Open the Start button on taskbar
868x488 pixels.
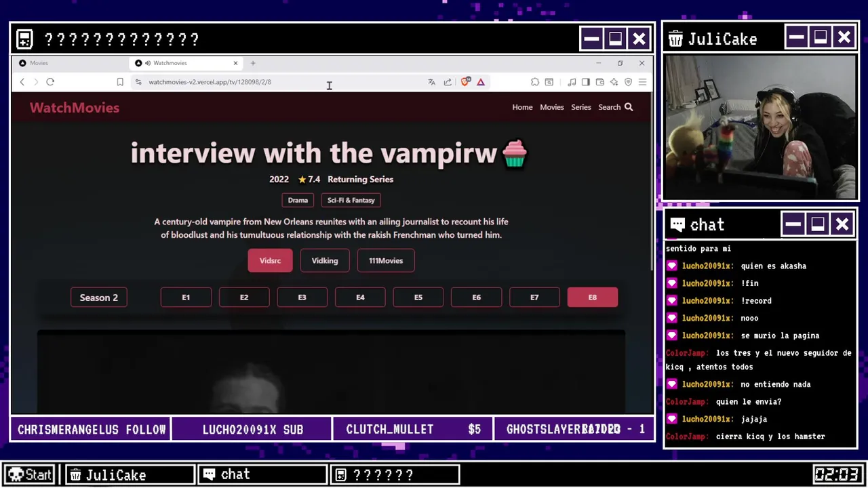point(30,474)
